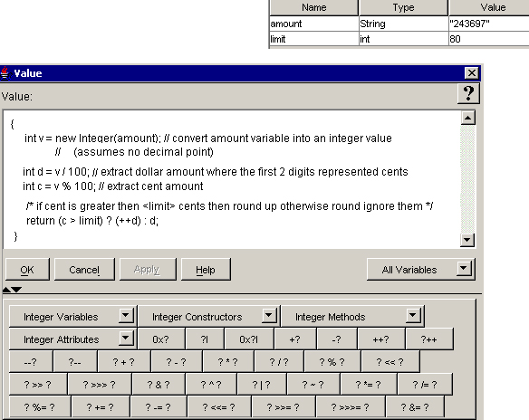This screenshot has height=420, width=529.
Task: Click the Java icon in Value title bar
Action: (5, 73)
